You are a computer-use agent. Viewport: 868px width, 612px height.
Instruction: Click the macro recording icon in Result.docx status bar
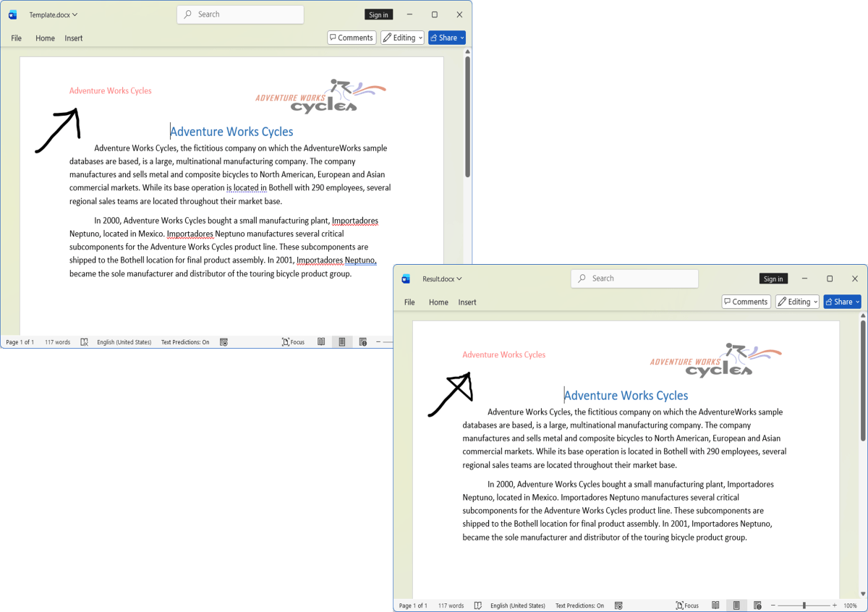618,605
